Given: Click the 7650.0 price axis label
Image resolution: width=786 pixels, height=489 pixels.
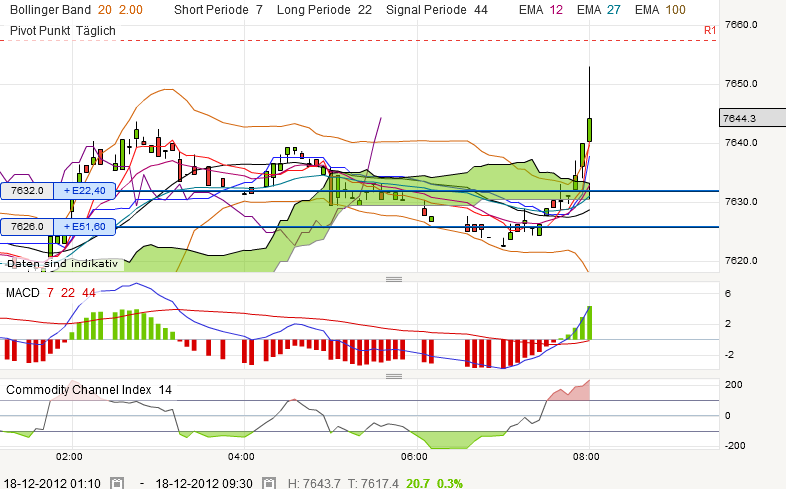Looking at the screenshot, I should point(741,84).
